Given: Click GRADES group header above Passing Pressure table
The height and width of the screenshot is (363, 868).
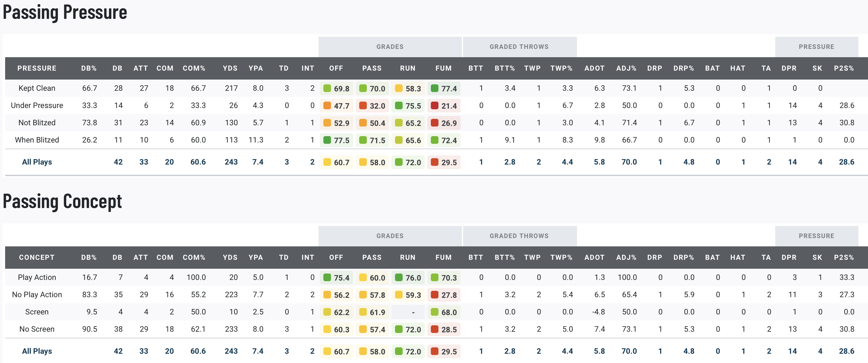Looking at the screenshot, I should (x=390, y=47).
